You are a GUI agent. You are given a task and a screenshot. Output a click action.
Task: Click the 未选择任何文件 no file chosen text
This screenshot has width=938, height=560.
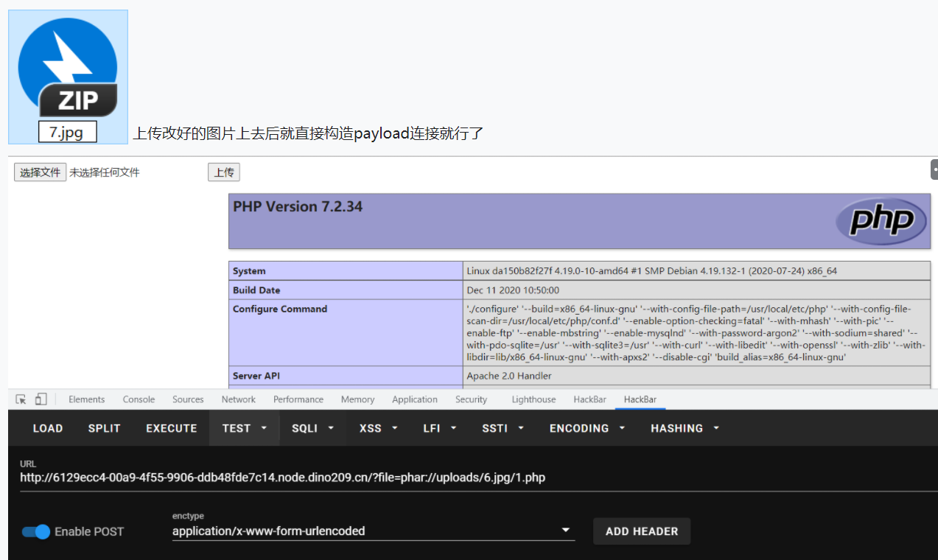click(104, 172)
